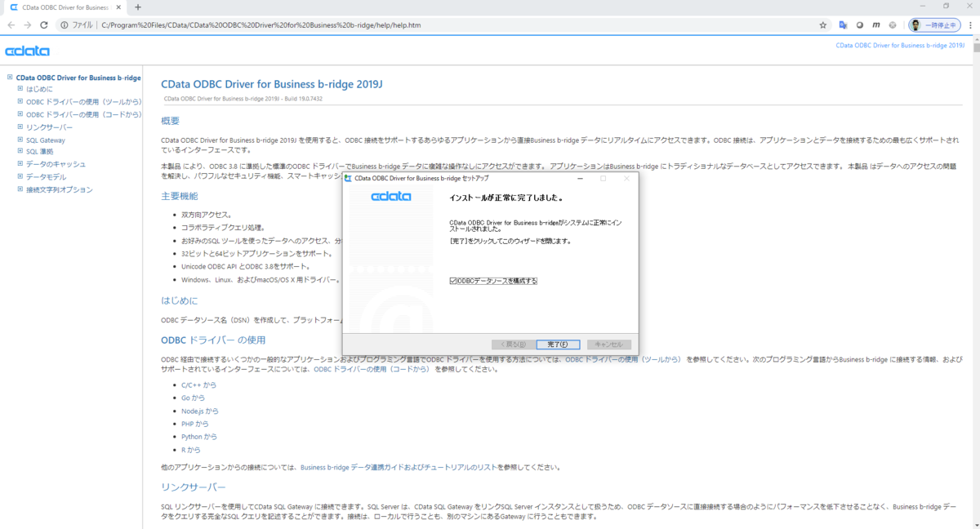Open SQL Gateway in the sidebar tree

pyautogui.click(x=46, y=140)
